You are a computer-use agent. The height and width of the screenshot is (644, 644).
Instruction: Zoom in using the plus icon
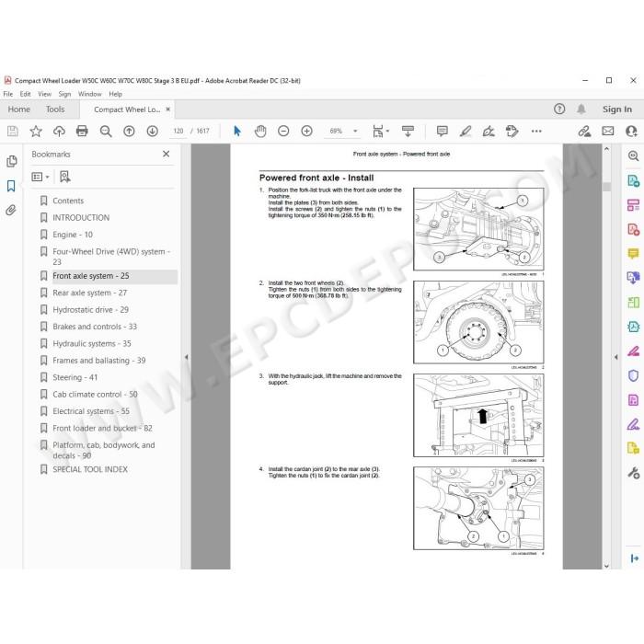pos(306,131)
